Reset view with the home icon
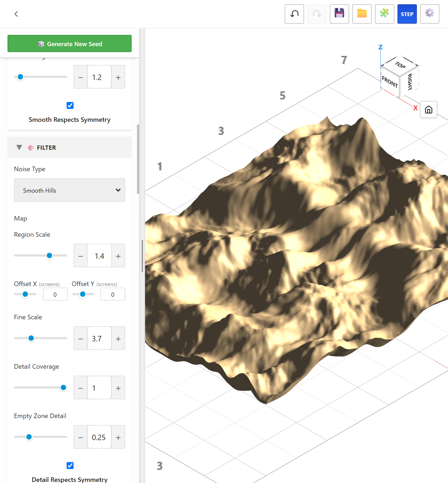Screen dimensions: 448x483 429,109
